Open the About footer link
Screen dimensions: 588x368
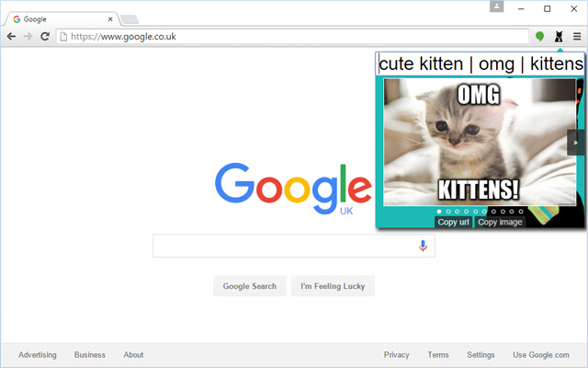pyautogui.click(x=133, y=355)
